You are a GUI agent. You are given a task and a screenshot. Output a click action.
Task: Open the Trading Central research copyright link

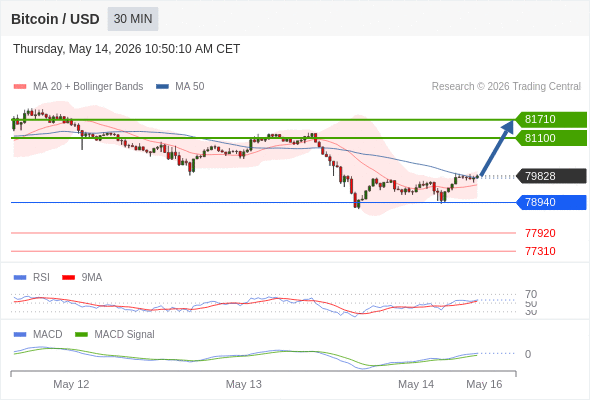[506, 87]
